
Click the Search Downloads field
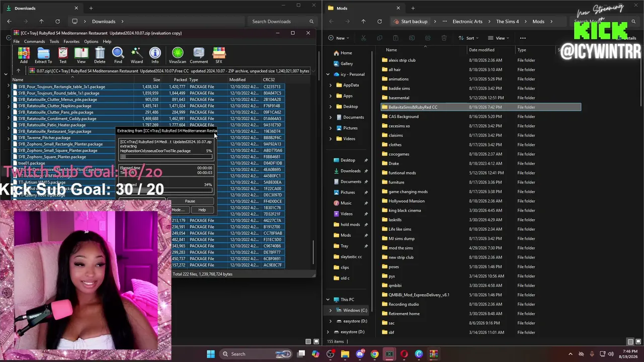283,22
